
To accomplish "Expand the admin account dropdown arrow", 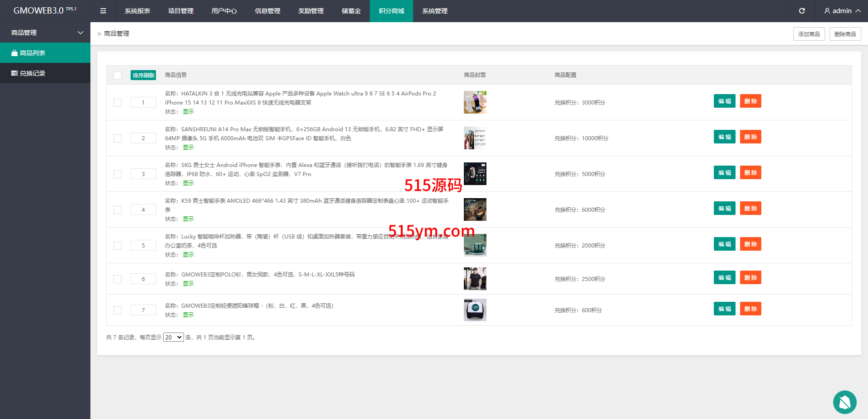I will (x=858, y=11).
